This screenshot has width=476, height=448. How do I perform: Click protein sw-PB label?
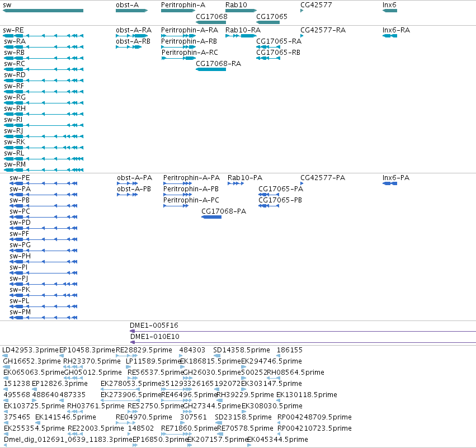click(x=20, y=200)
